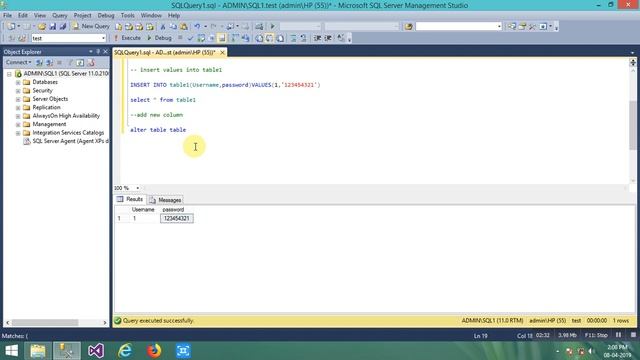The height and width of the screenshot is (360, 640).
Task: Click the Decrease Indent icon
Action: [317, 38]
